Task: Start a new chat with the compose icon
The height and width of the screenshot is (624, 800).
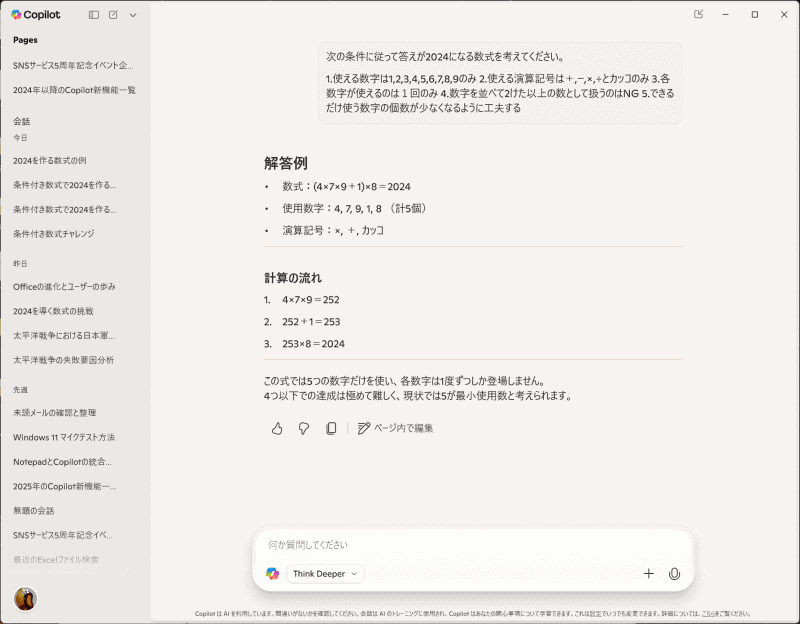Action: pyautogui.click(x=113, y=14)
